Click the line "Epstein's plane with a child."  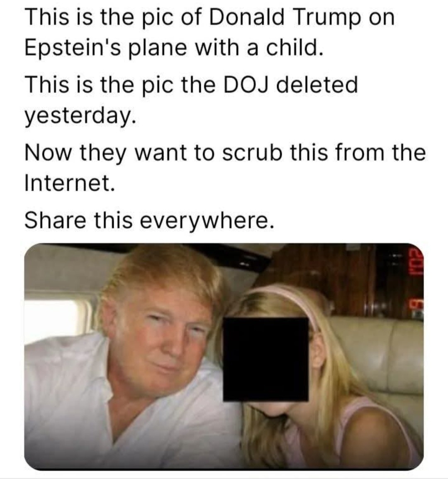coord(173,48)
